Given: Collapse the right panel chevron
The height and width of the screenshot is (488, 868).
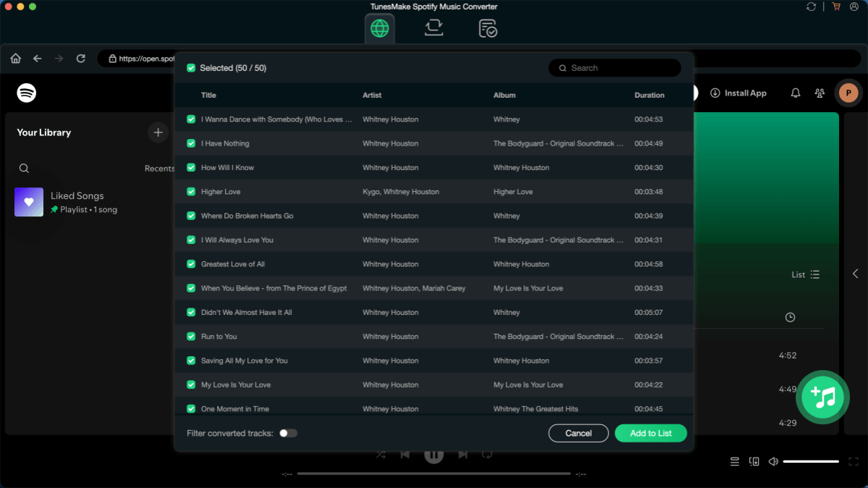Looking at the screenshot, I should [x=856, y=274].
